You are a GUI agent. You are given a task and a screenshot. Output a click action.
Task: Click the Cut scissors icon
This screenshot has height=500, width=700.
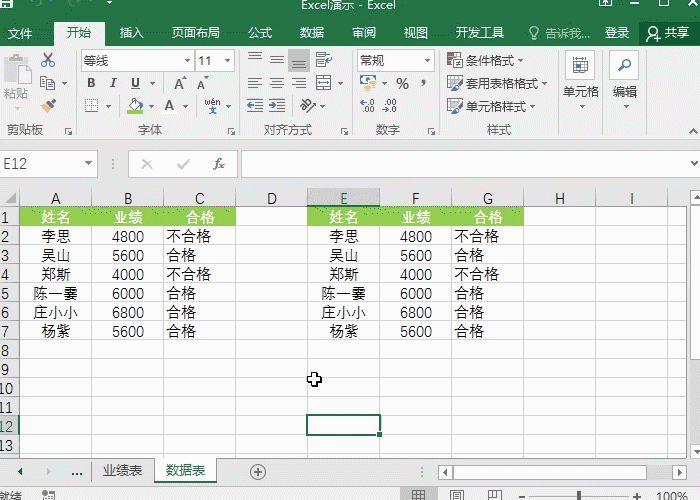tap(48, 60)
